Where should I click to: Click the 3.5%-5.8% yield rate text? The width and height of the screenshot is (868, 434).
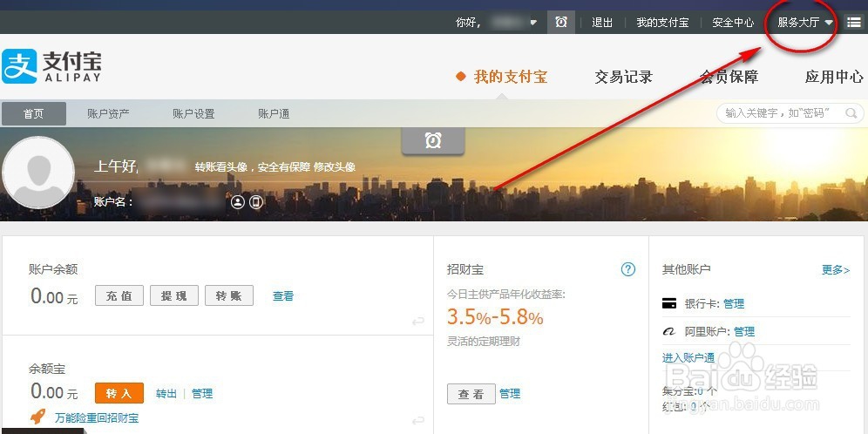click(495, 317)
